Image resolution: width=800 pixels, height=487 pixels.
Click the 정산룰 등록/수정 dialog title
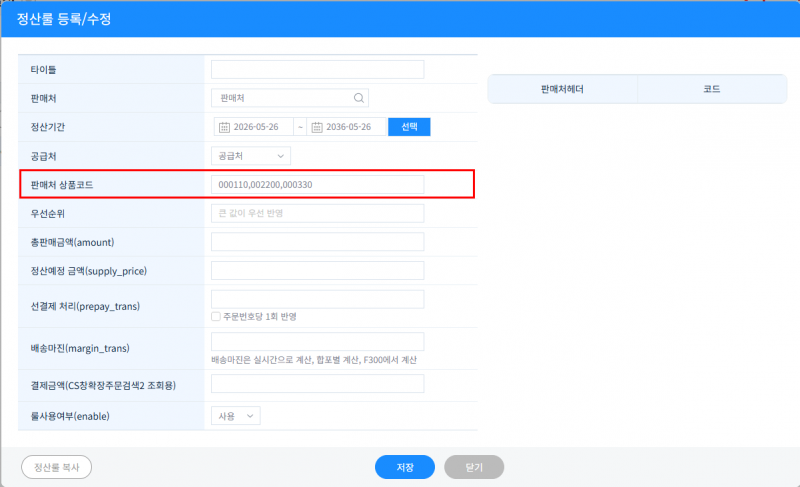click(64, 19)
